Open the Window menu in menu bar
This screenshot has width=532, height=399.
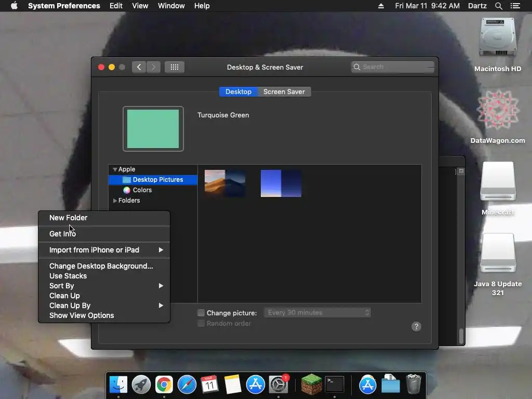click(171, 6)
